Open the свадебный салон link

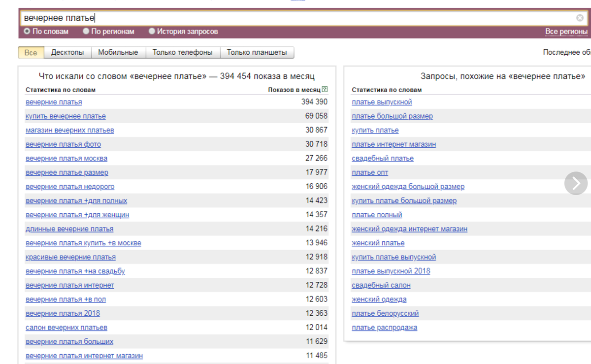point(381,285)
